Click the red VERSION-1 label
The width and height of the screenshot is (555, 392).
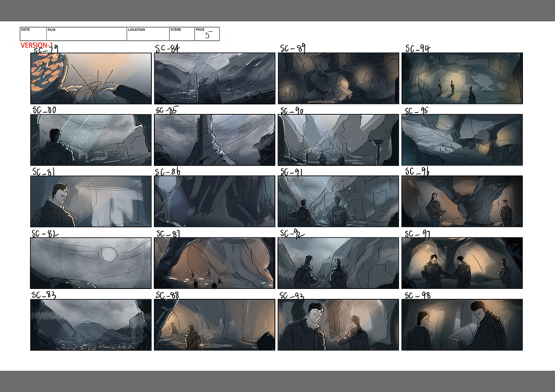[36, 45]
